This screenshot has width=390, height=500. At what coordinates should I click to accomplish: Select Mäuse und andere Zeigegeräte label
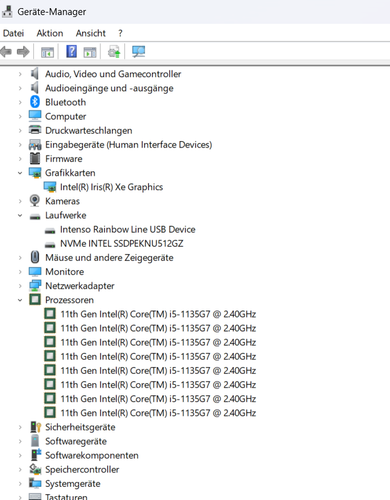tap(109, 257)
